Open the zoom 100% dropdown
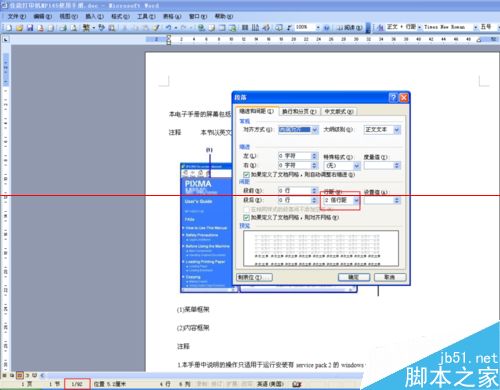Screen dimensions: 500x390 [x=318, y=27]
